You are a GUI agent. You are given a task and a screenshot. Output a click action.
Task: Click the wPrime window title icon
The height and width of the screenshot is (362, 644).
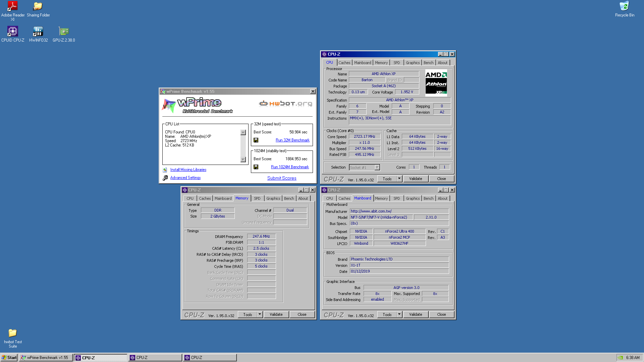click(x=163, y=92)
